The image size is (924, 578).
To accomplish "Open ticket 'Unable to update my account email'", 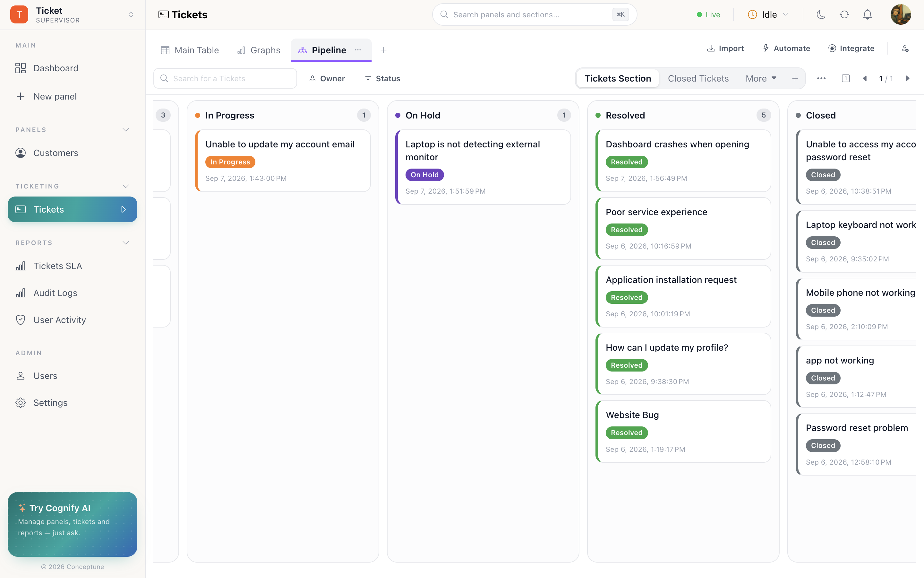I will [x=283, y=161].
